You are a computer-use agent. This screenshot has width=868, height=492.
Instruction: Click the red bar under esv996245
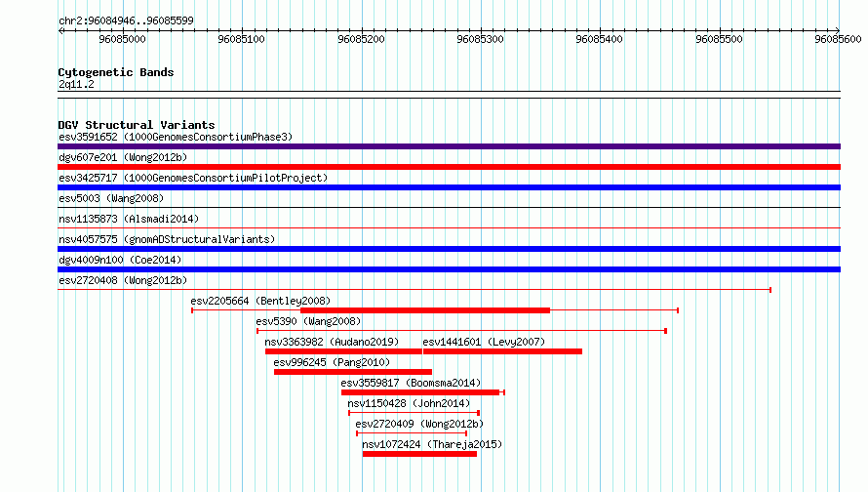coord(353,372)
